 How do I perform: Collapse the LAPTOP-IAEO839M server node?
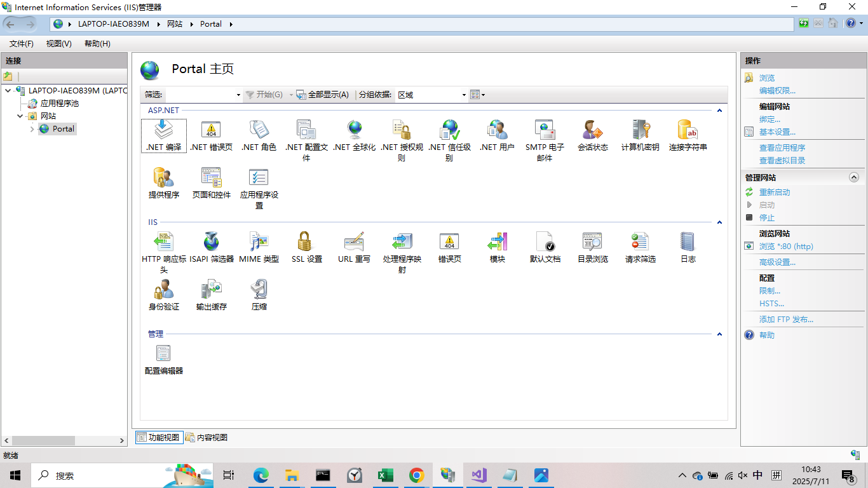tap(8, 91)
